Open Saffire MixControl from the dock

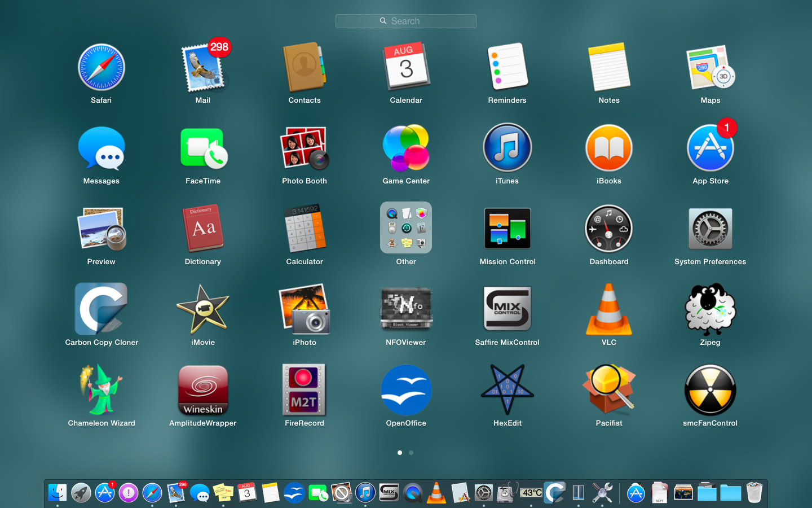tap(389, 493)
